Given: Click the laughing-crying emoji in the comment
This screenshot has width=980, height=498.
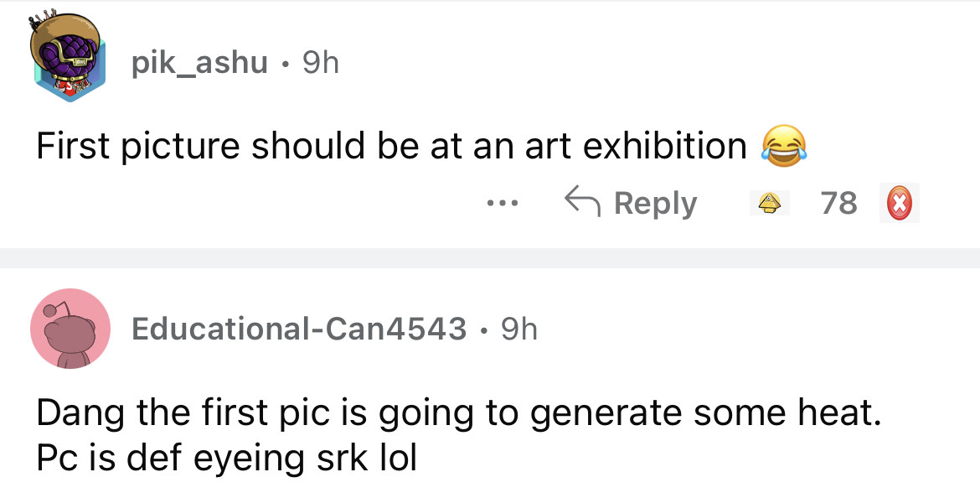Looking at the screenshot, I should 783,146.
